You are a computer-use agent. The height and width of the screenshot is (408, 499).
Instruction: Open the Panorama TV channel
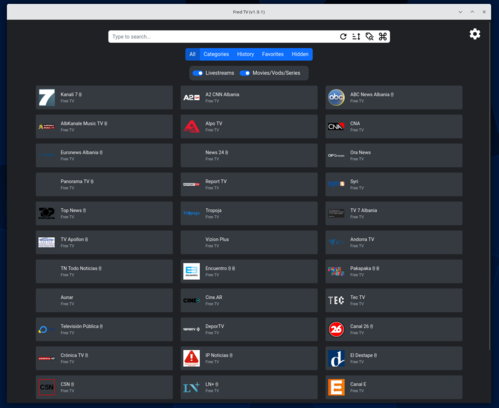click(104, 184)
